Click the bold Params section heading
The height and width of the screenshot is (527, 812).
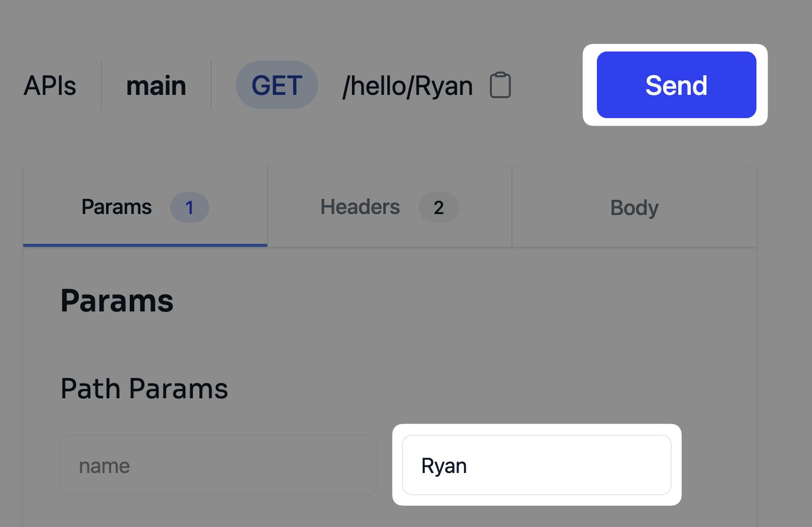[117, 301]
